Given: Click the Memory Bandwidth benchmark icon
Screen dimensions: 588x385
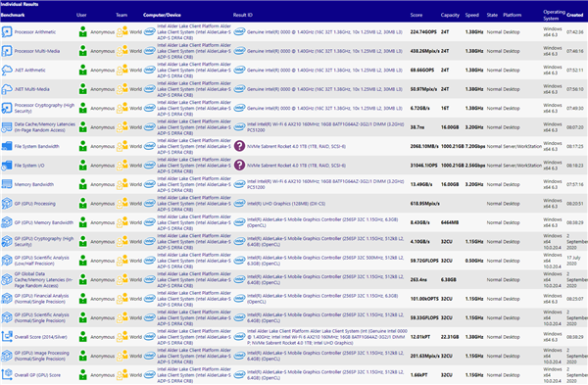Looking at the screenshot, I should point(7,184).
